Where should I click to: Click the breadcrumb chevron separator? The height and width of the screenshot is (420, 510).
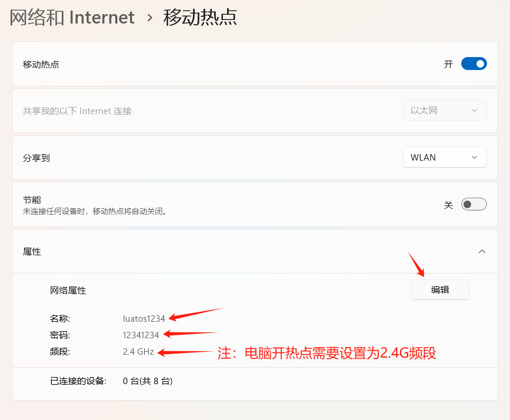(149, 18)
